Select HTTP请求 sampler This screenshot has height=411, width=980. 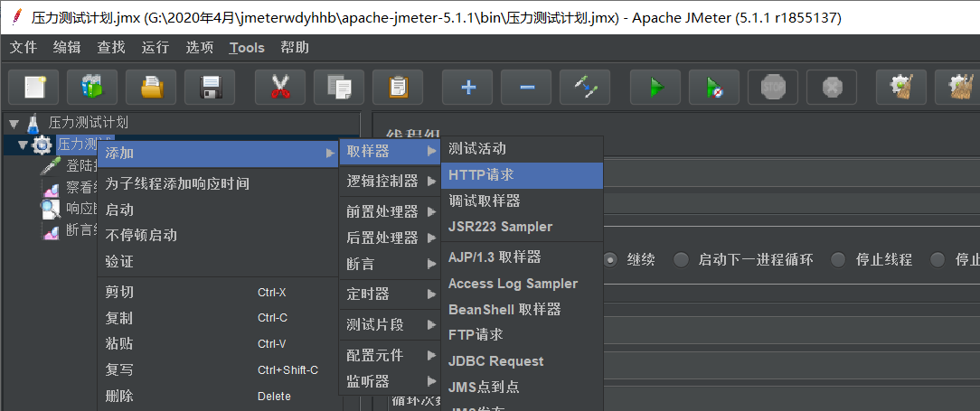click(522, 175)
